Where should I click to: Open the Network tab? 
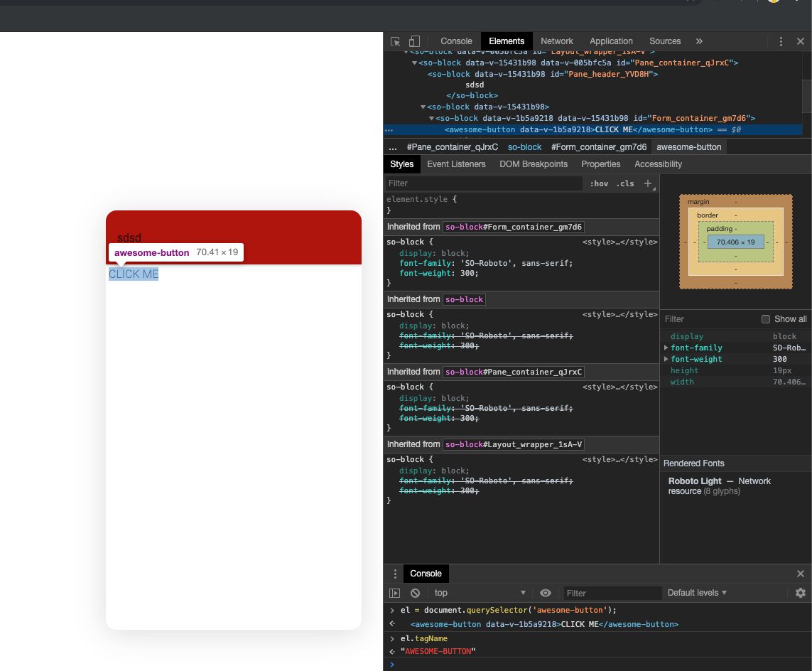coord(557,41)
